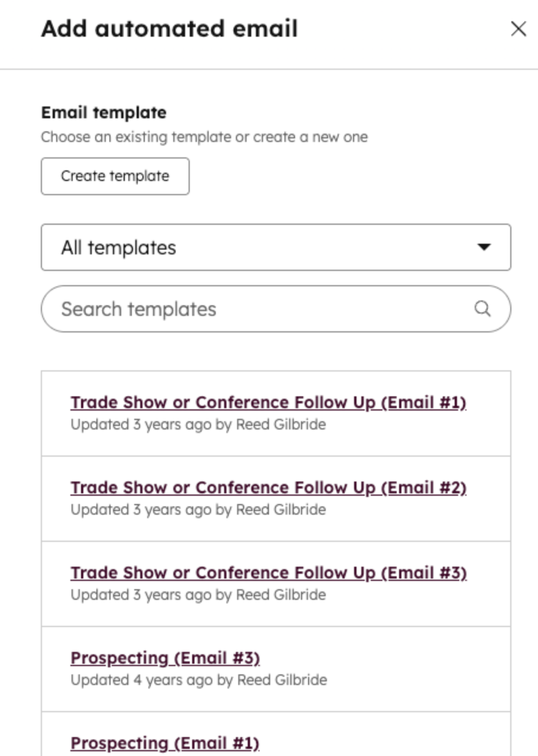Click 'Reed Gilbride' author name under Email #1
538x756 pixels.
[281, 424]
